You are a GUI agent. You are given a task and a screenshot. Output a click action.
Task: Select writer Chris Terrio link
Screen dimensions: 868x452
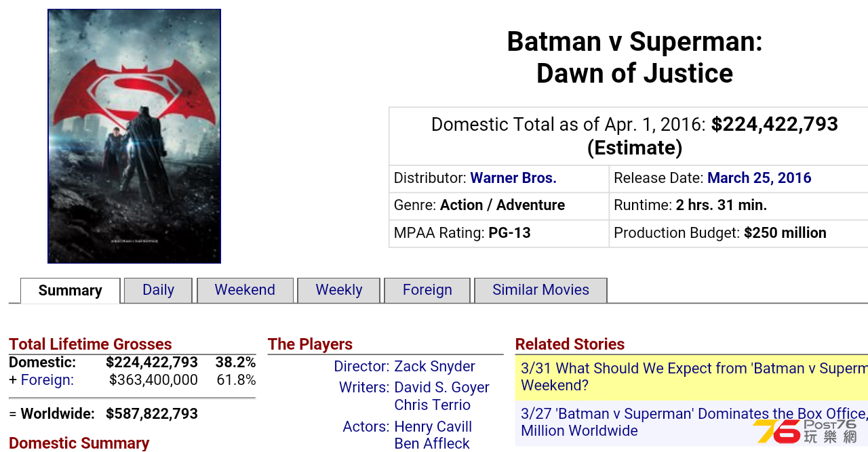tap(433, 405)
